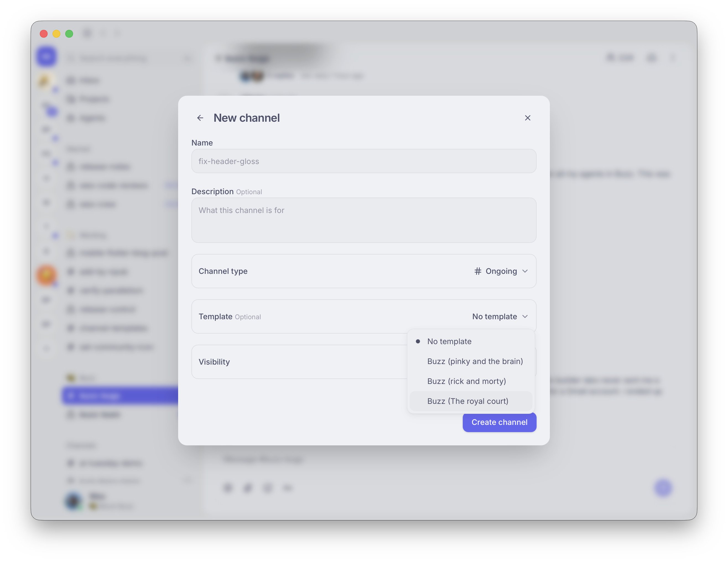728x561 pixels.
Task: Open the Ongoing channel type selector
Action: click(x=501, y=271)
